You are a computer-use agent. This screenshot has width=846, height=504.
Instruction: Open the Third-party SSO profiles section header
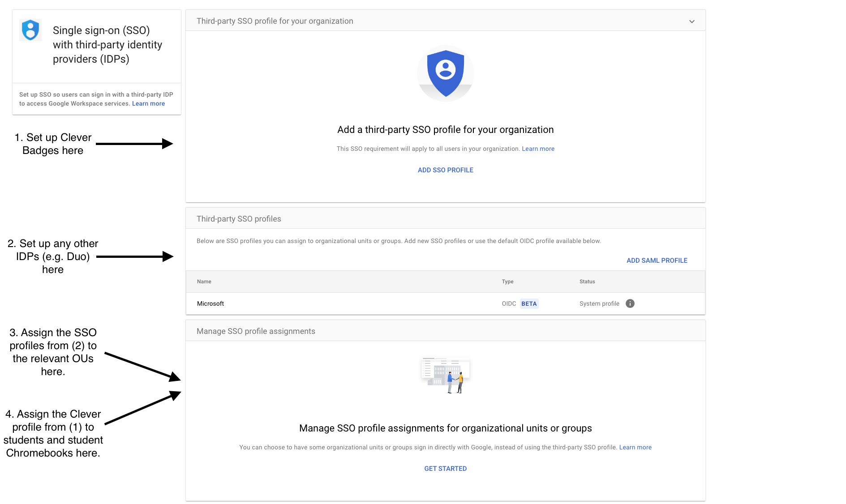pos(239,218)
